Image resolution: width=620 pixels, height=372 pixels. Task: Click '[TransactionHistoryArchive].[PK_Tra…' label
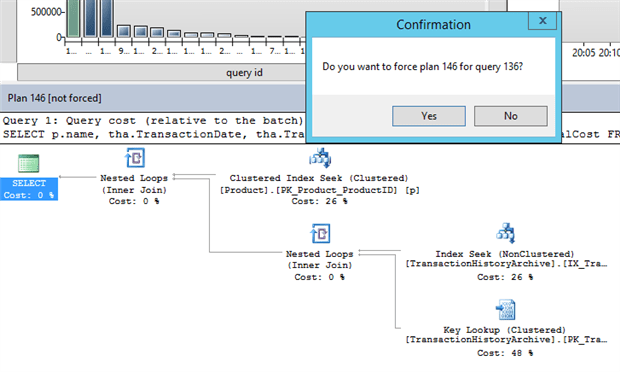click(506, 340)
